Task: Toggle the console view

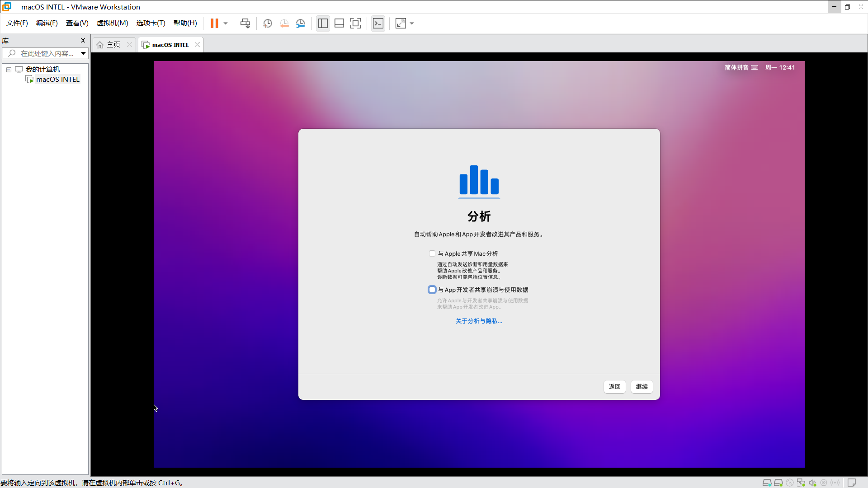Action: (x=378, y=23)
